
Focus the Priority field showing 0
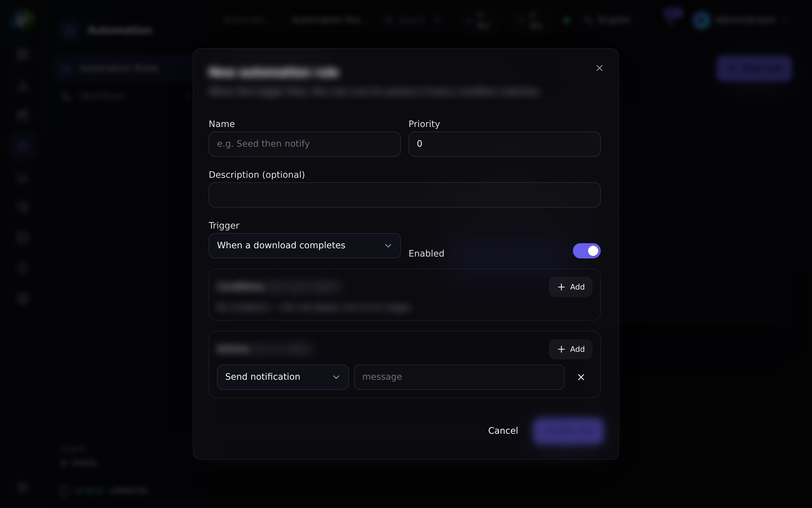point(504,144)
